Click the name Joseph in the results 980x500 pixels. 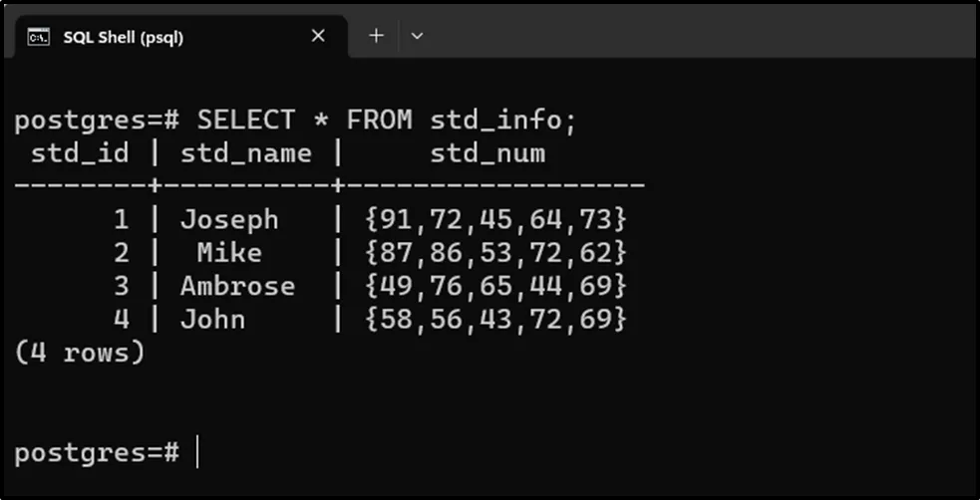[x=229, y=219]
